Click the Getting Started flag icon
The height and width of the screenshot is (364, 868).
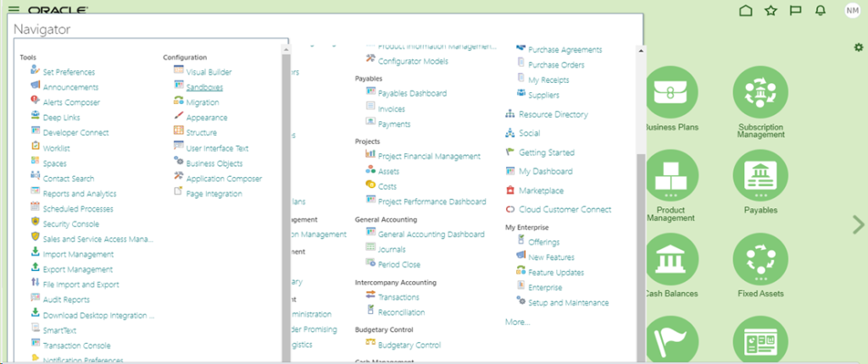click(x=510, y=152)
